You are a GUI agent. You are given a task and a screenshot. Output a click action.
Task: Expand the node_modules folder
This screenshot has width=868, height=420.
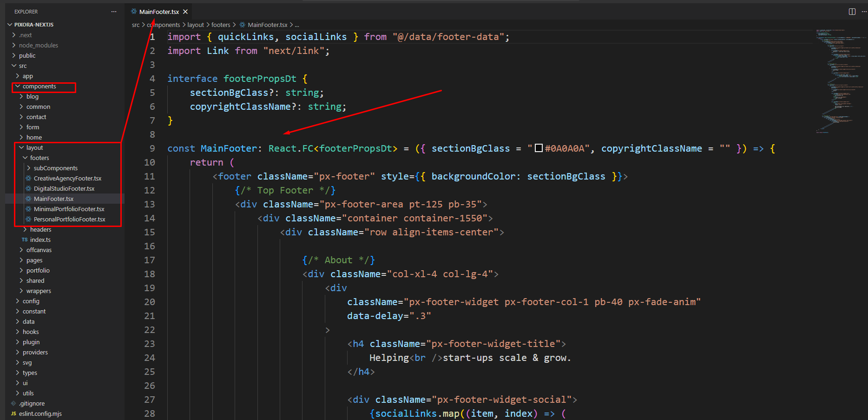pos(14,46)
